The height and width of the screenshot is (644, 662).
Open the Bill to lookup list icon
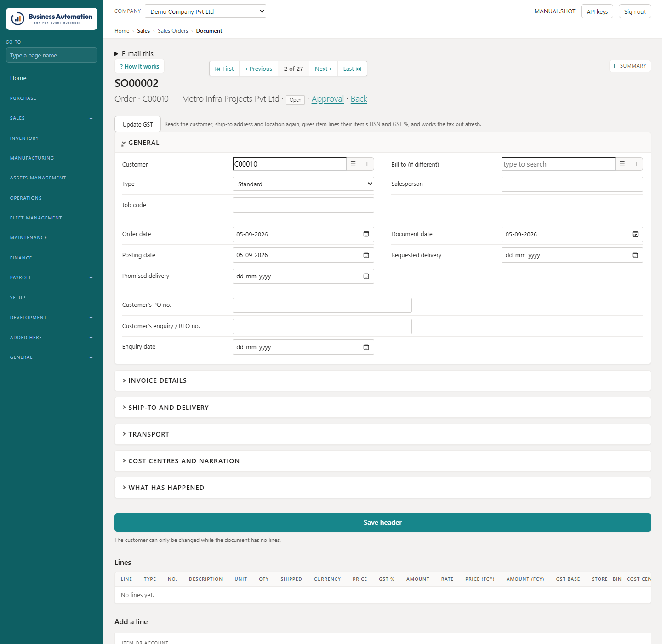pyautogui.click(x=622, y=164)
